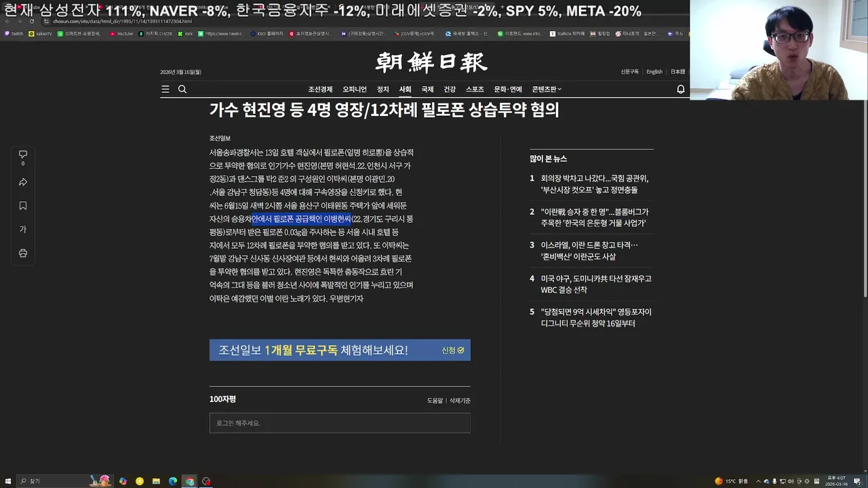
Task: Bookmark this article with the sidebar icon
Action: [x=22, y=205]
